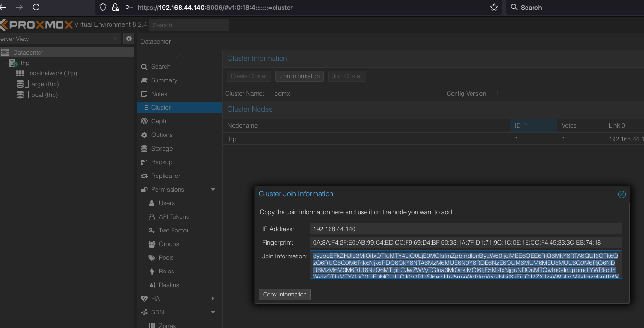
Task: Open the Backup section
Action: pyautogui.click(x=161, y=162)
